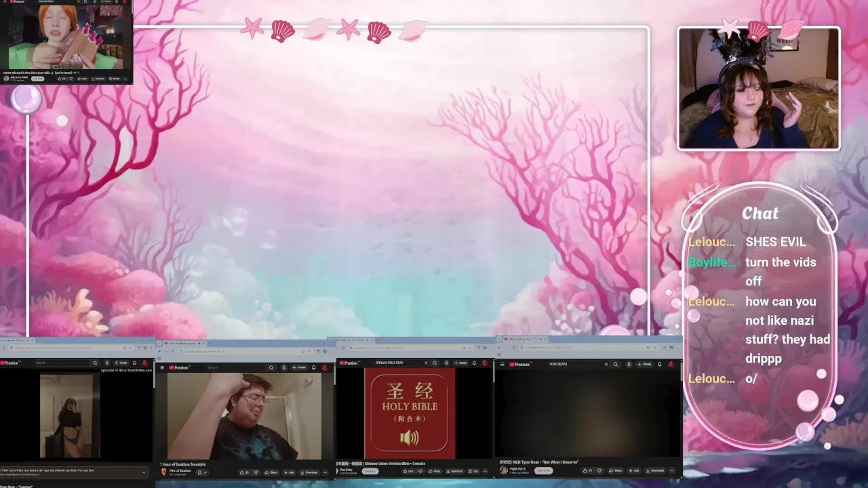Click Ask button under beatbox freestyle video
This screenshot has height=488, width=868.
pos(289,472)
